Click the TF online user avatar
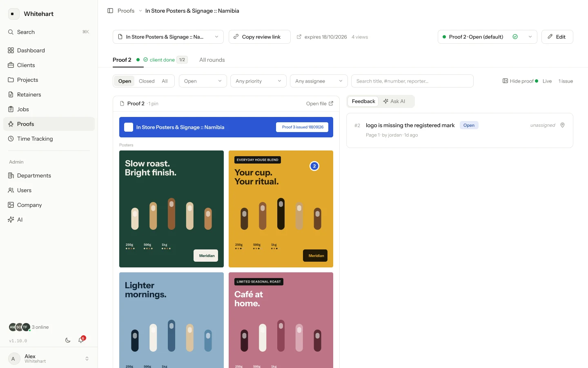The image size is (588, 368). pos(26,327)
